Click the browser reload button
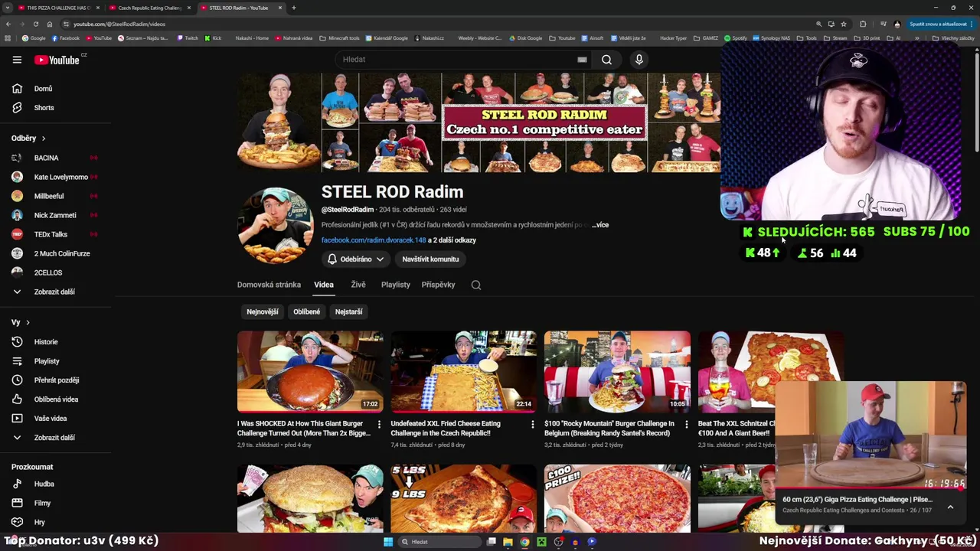Image resolution: width=980 pixels, height=551 pixels. [x=36, y=24]
